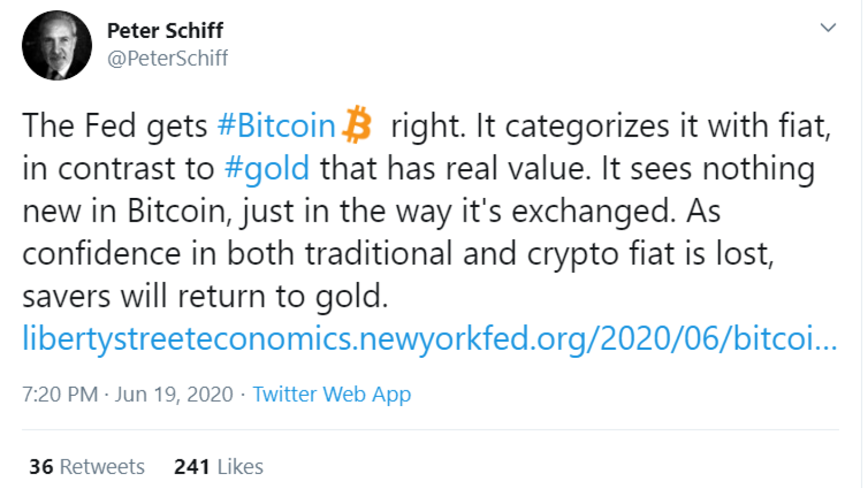The height and width of the screenshot is (488, 868).
Task: Open Peter Schiff's profile picture
Action: tap(56, 46)
